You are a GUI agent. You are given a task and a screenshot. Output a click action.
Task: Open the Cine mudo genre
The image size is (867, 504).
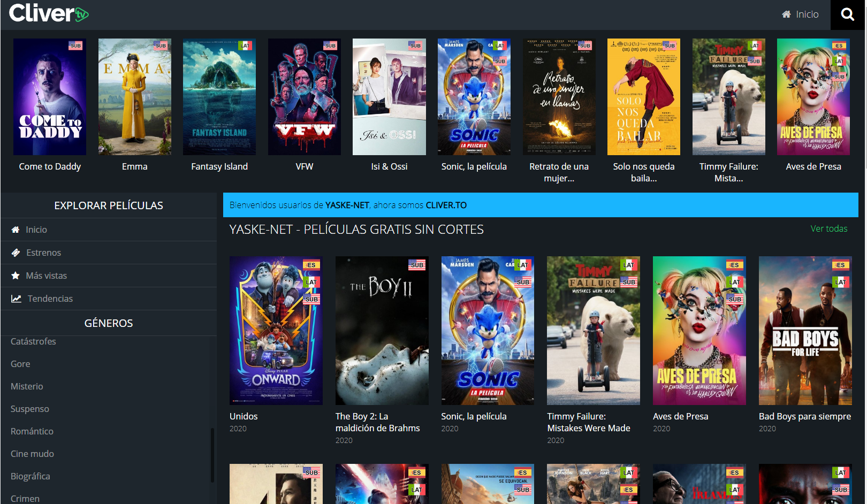coord(32,454)
